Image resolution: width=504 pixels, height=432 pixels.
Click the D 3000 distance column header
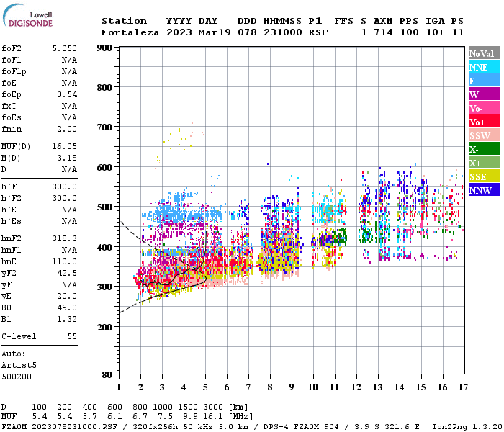213,408
